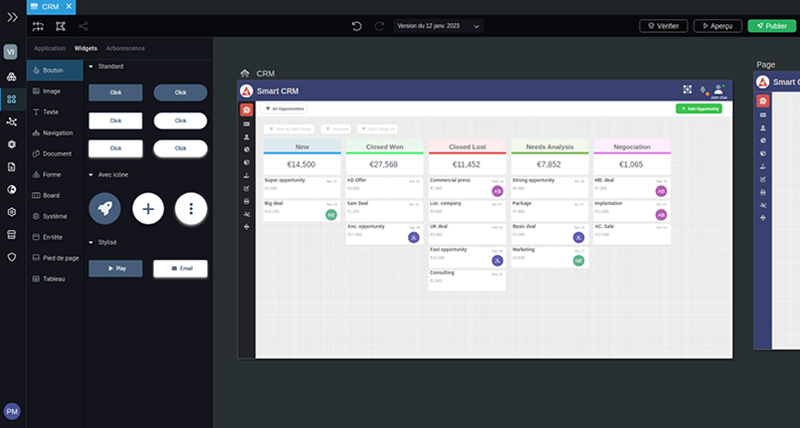
Task: Select the En-tête widget category
Action: (55, 237)
